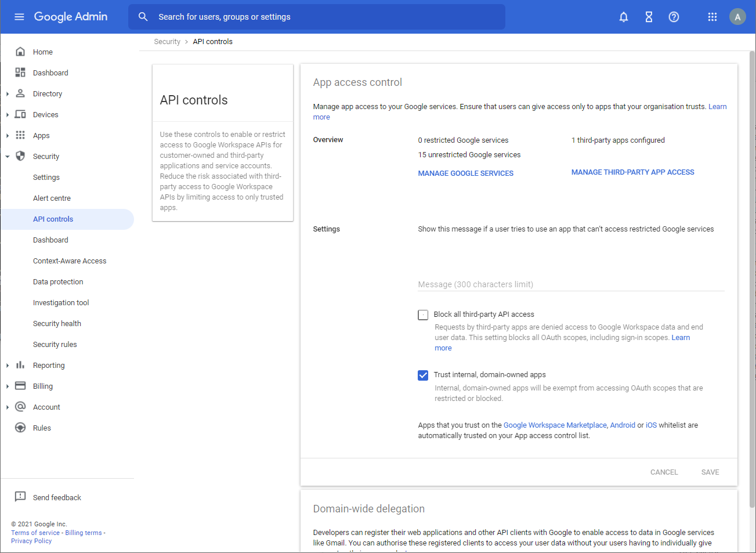Uncheck Trust internal, domain-owned apps
Screen dimensions: 756x553
coord(423,375)
